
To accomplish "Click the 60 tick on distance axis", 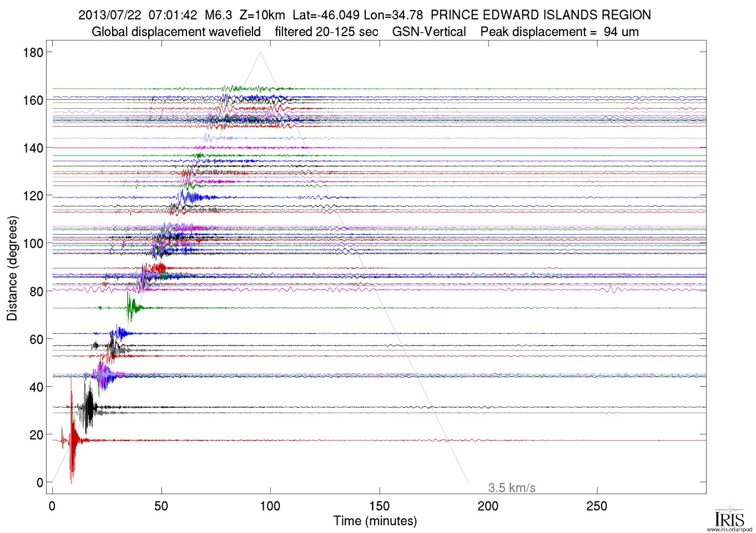I will (x=36, y=339).
